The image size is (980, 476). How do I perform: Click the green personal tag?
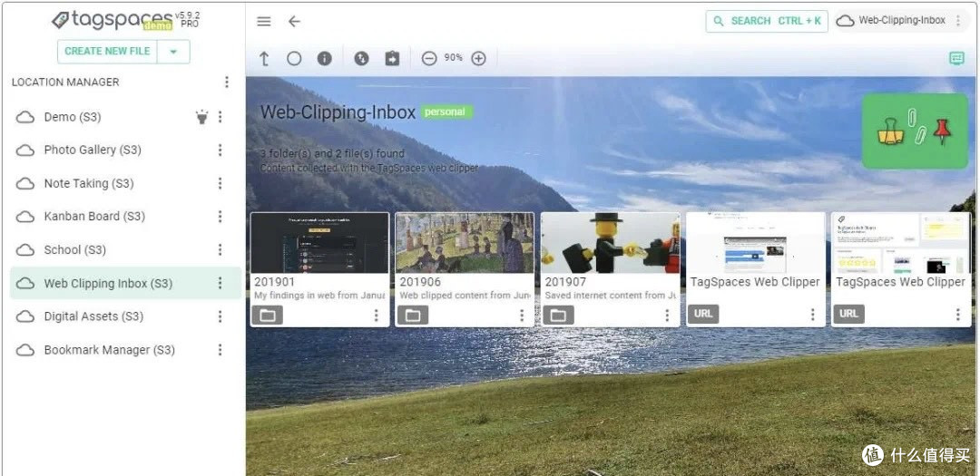pos(446,112)
